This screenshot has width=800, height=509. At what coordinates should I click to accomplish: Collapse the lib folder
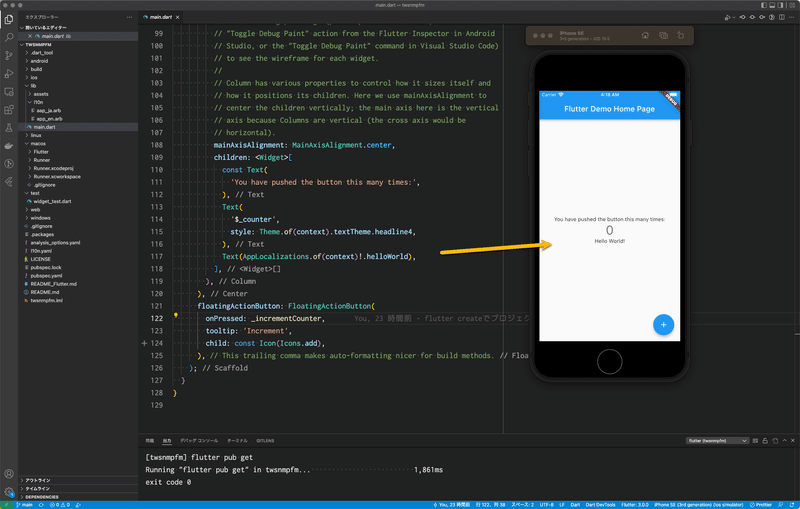[78, 86]
